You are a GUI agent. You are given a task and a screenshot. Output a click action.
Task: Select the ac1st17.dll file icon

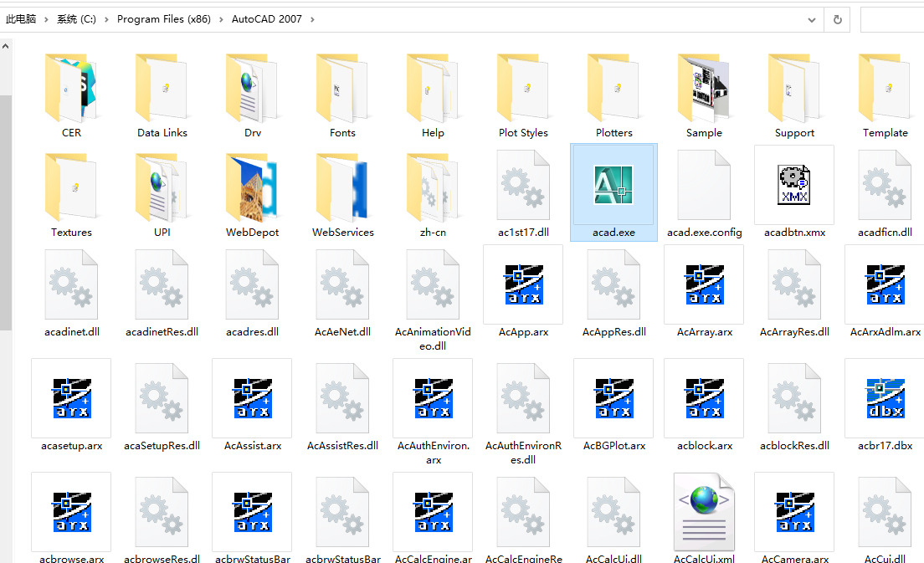pyautogui.click(x=523, y=186)
